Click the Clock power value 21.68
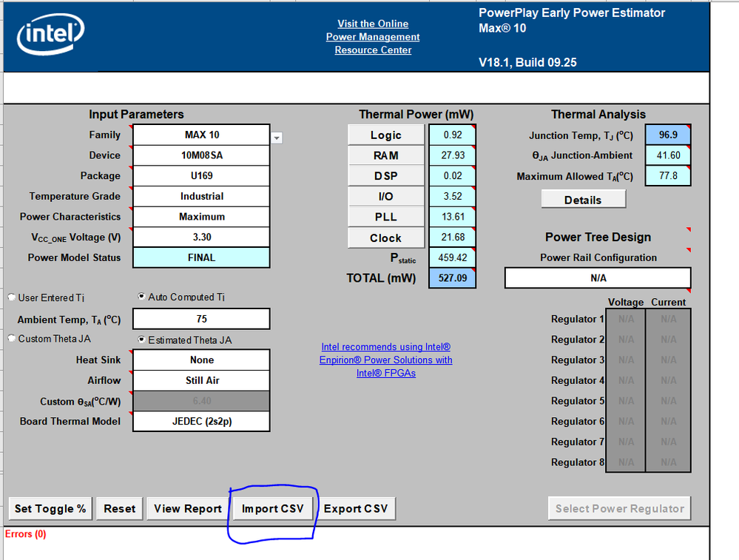The width and height of the screenshot is (739, 560). pos(453,237)
